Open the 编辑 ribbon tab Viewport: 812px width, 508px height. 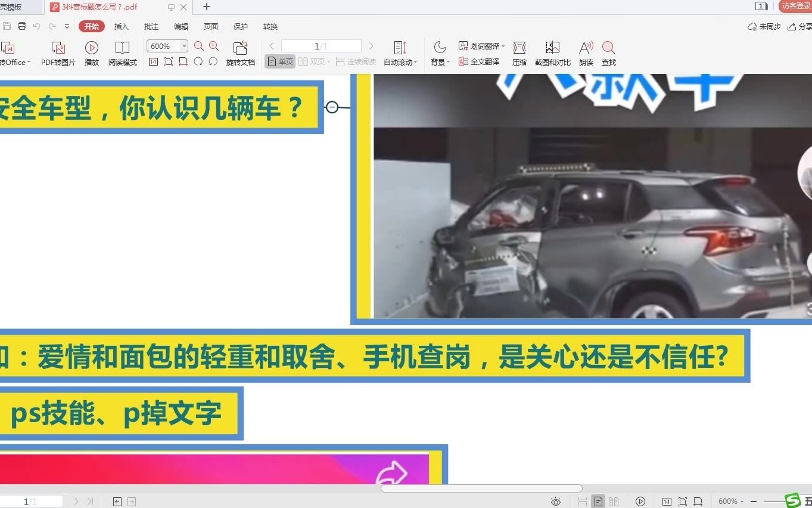[x=181, y=26]
